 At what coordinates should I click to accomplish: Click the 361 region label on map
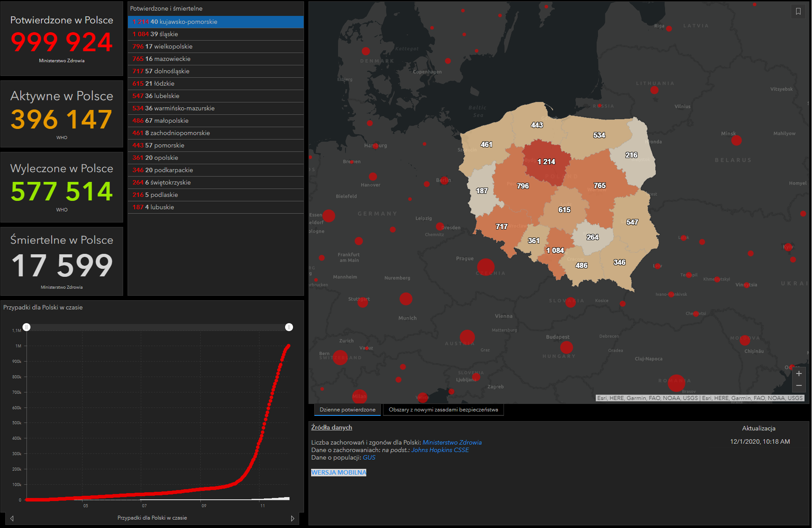click(x=534, y=241)
